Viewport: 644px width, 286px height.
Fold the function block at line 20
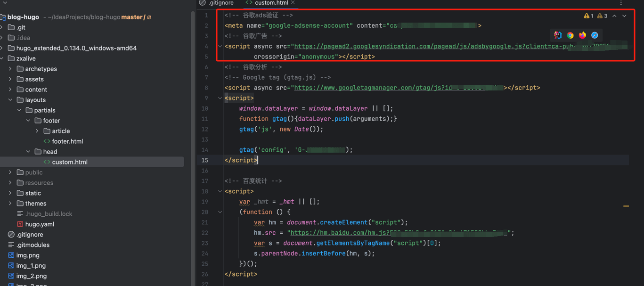coord(220,212)
